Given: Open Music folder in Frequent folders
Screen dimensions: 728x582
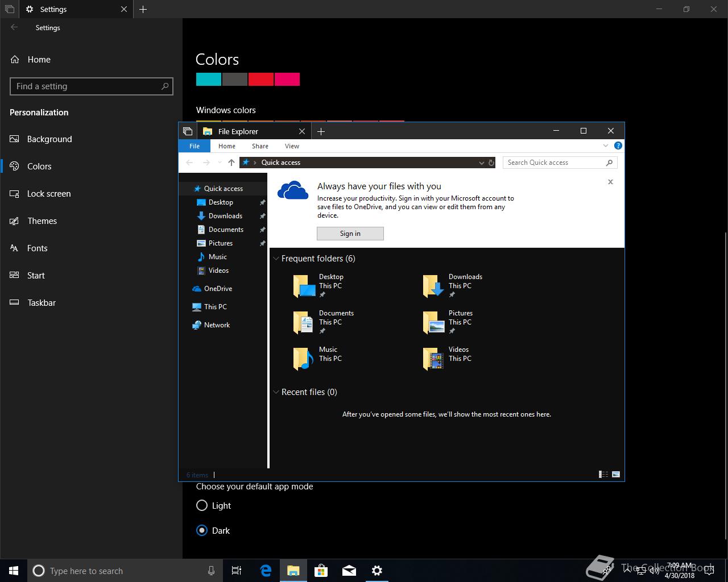Looking at the screenshot, I should point(318,358).
